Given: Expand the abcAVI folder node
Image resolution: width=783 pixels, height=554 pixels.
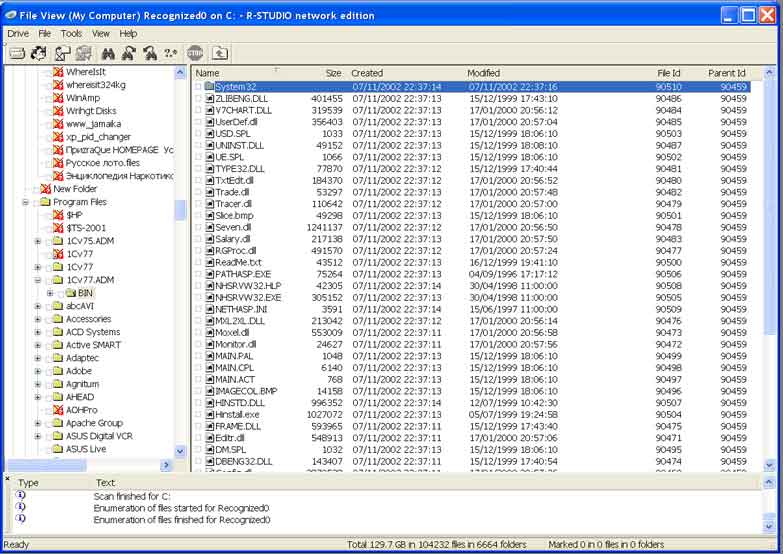Looking at the screenshot, I should (38, 306).
